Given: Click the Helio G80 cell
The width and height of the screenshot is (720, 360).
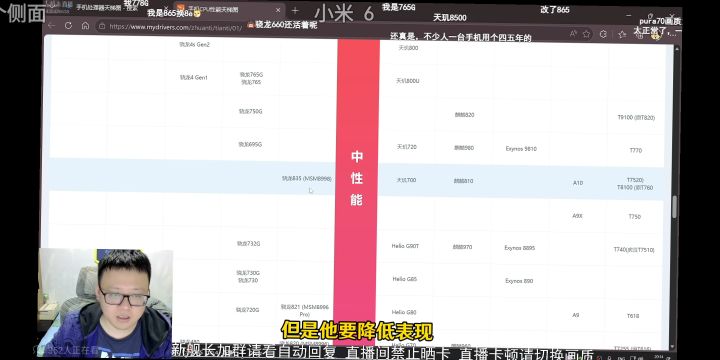Looking at the screenshot, I should pos(404,312).
